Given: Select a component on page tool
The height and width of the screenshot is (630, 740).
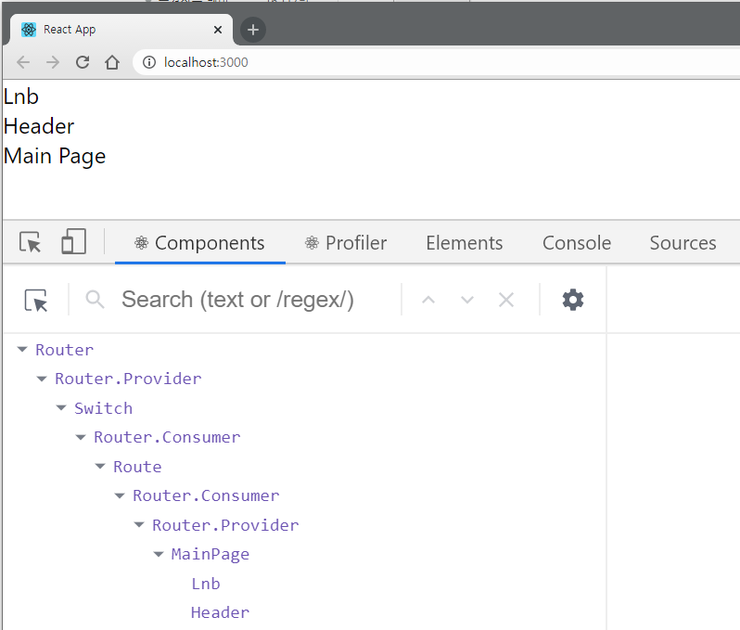Looking at the screenshot, I should pyautogui.click(x=36, y=300).
